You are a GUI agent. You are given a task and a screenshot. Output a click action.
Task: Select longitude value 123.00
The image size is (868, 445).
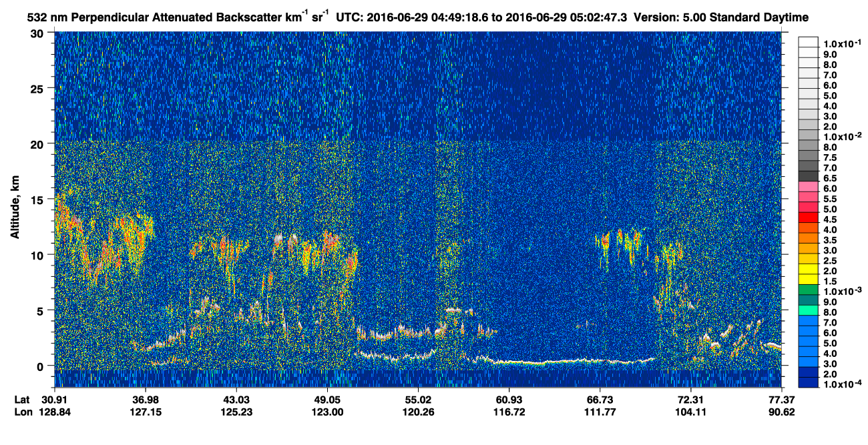[327, 412]
